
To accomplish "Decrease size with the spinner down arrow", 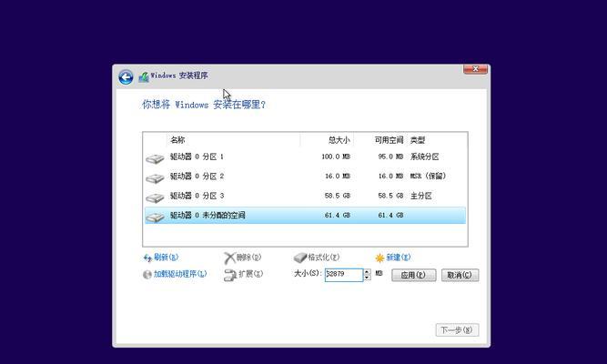I will point(367,278).
